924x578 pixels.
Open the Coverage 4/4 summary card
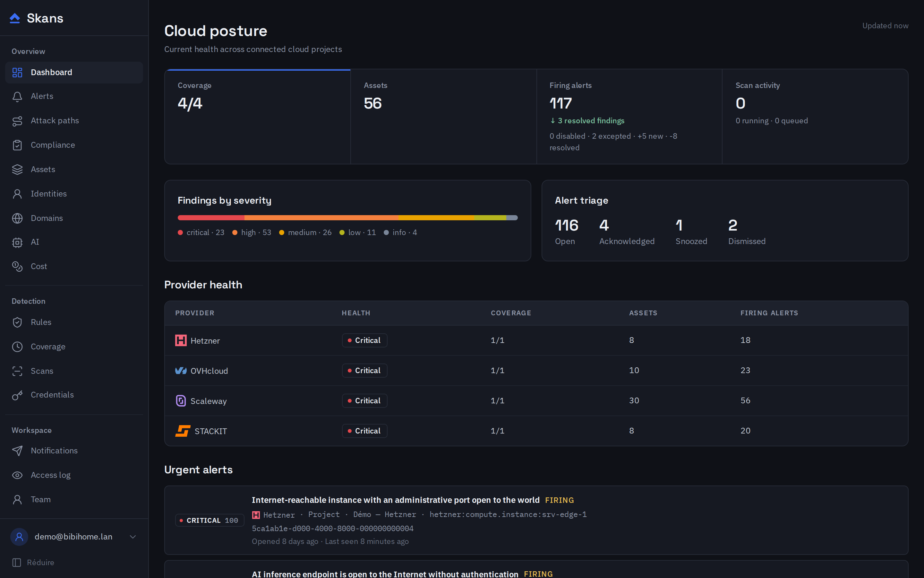(258, 117)
